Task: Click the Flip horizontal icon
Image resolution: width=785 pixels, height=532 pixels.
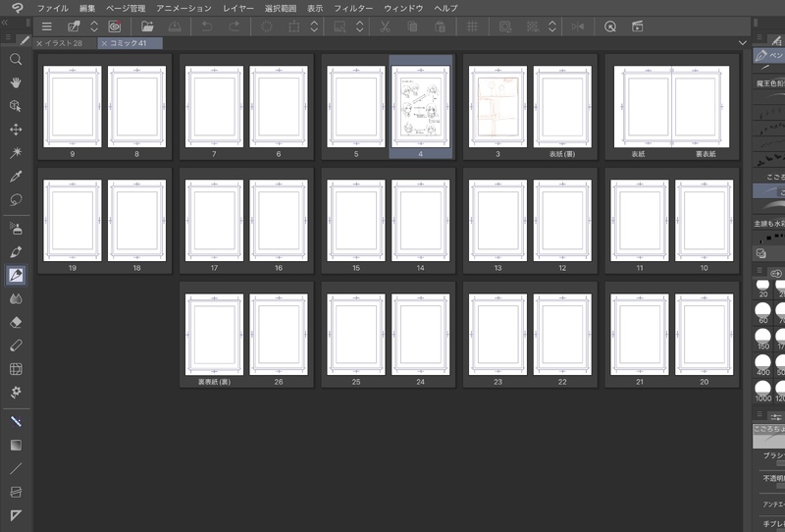Action: [x=578, y=27]
